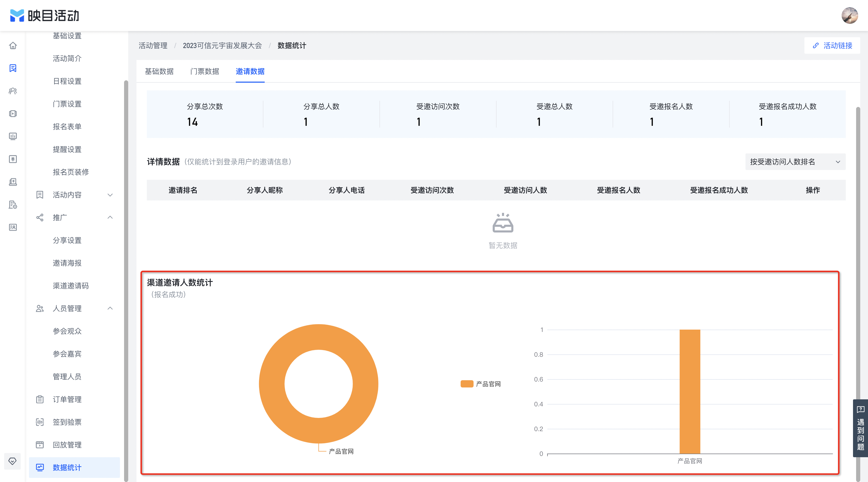Collapse the 推广 section chevron
This screenshot has width=868, height=482.
click(x=110, y=217)
